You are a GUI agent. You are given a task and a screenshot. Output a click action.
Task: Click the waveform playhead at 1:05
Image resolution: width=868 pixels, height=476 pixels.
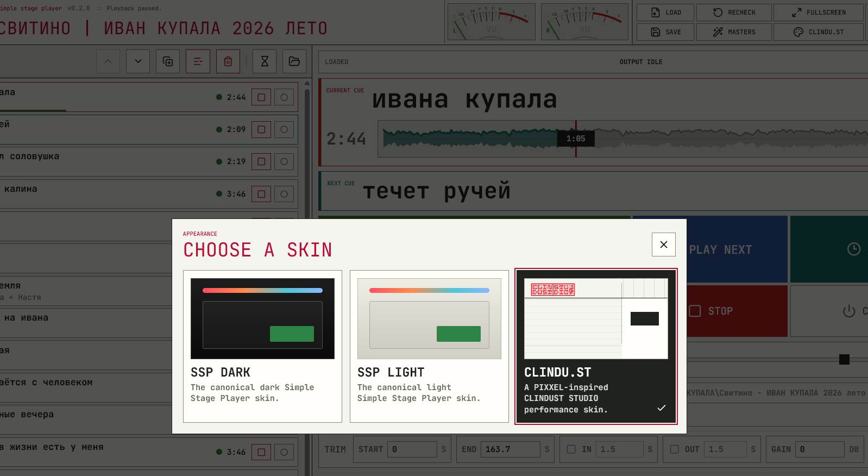pyautogui.click(x=576, y=139)
